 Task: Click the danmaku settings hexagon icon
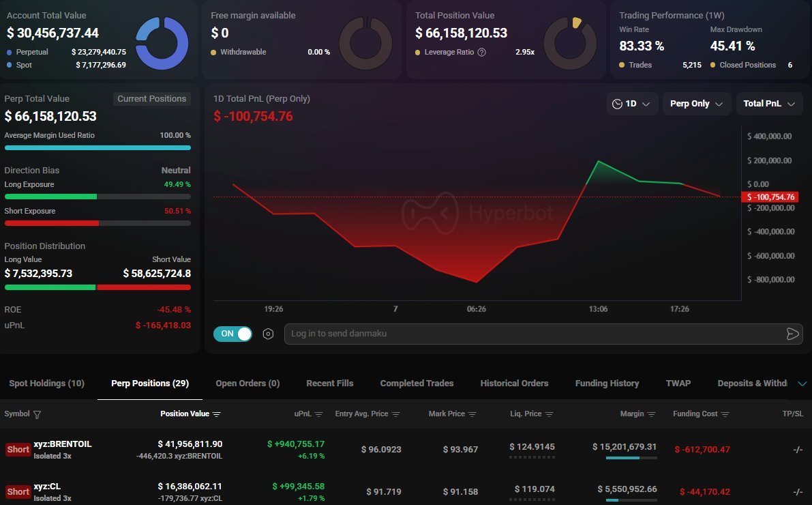[268, 334]
